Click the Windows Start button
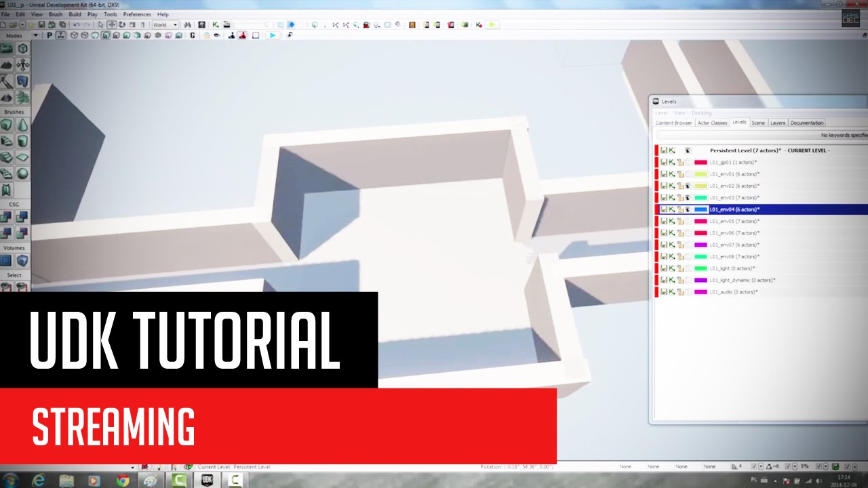The height and width of the screenshot is (488, 868). [11, 480]
